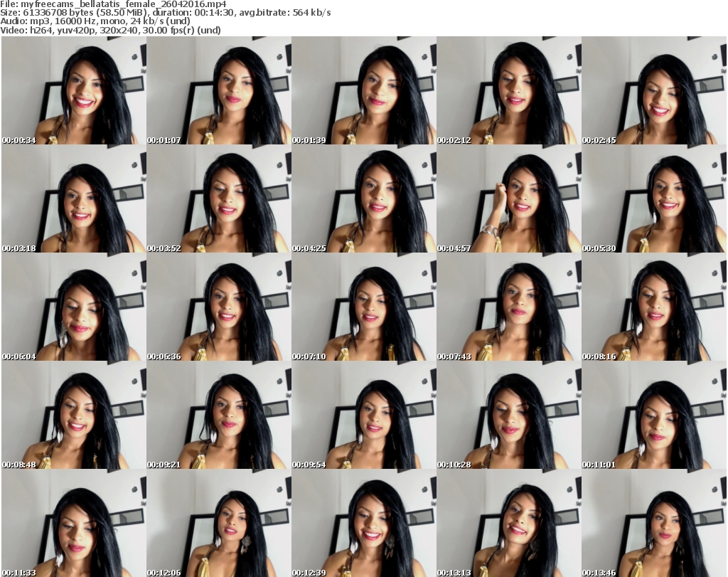Screen dimensions: 728x577
Task: Choose the 00:10:28 video frame
Action: [509, 415]
